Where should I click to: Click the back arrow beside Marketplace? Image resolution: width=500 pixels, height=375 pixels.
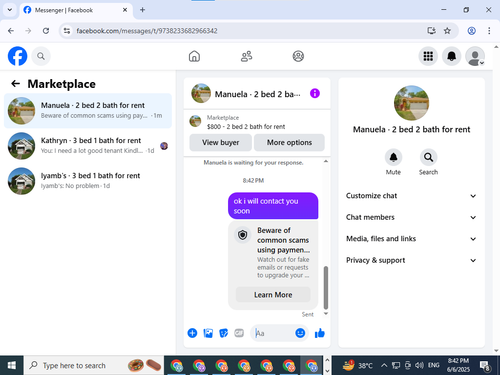tap(15, 84)
